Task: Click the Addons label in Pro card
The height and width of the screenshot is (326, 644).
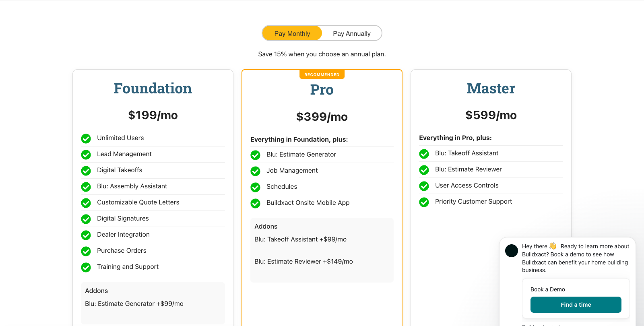Action: (266, 226)
